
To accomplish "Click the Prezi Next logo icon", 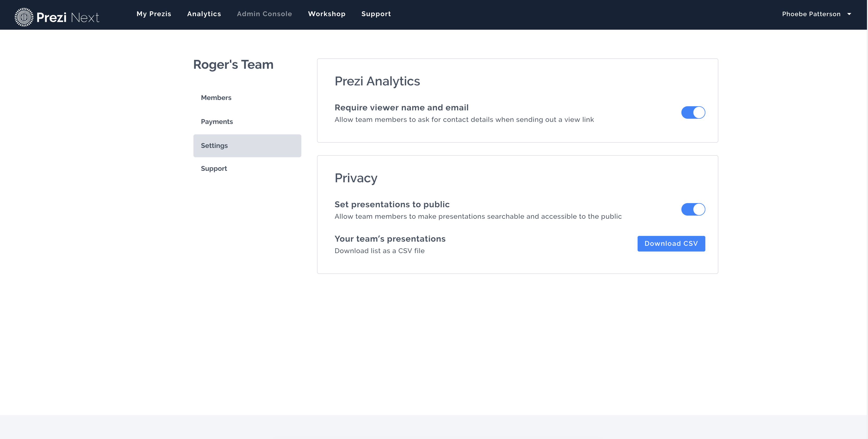I will (24, 17).
